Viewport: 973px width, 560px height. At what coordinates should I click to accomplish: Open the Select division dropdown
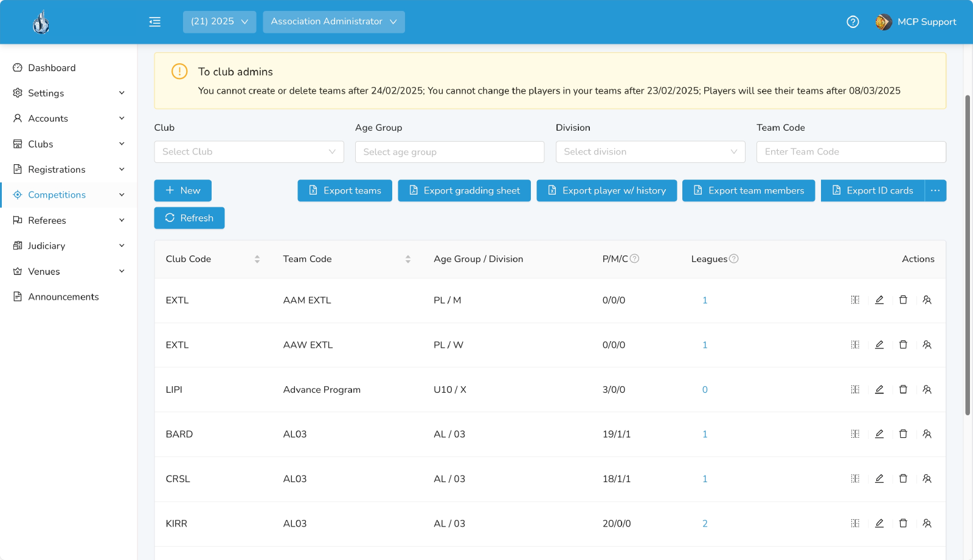650,152
